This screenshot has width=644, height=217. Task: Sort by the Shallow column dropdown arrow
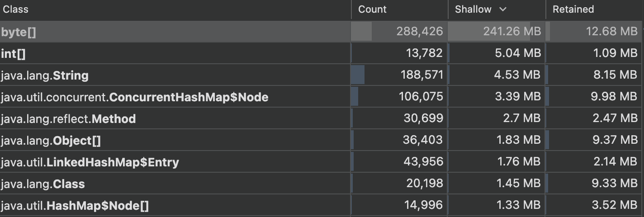coord(503,9)
